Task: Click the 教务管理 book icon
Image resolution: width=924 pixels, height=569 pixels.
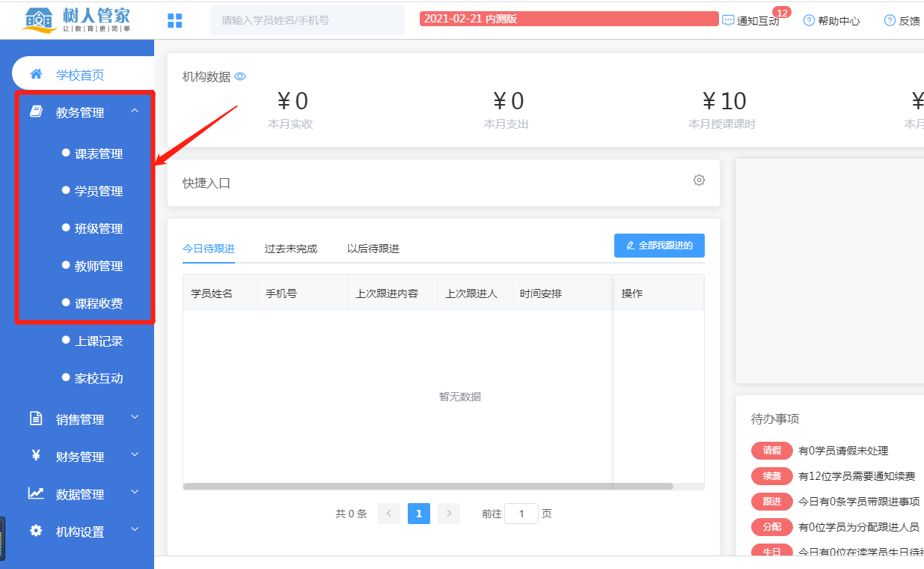Action: tap(35, 112)
